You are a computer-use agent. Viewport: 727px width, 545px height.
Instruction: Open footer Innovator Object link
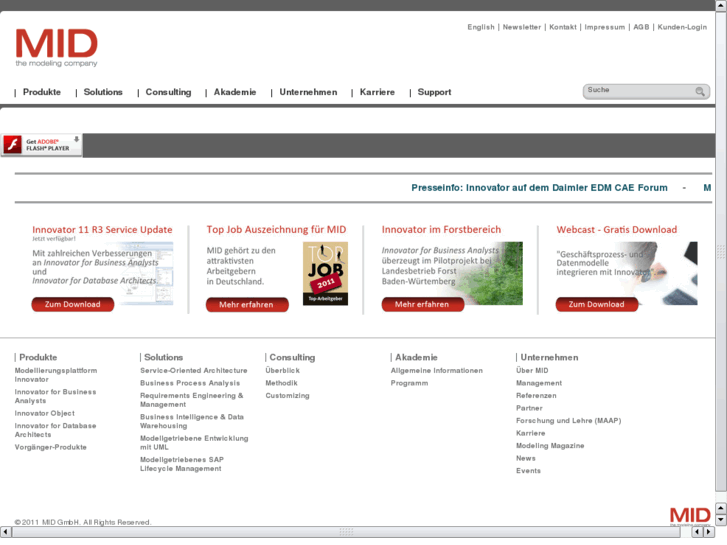(x=45, y=413)
